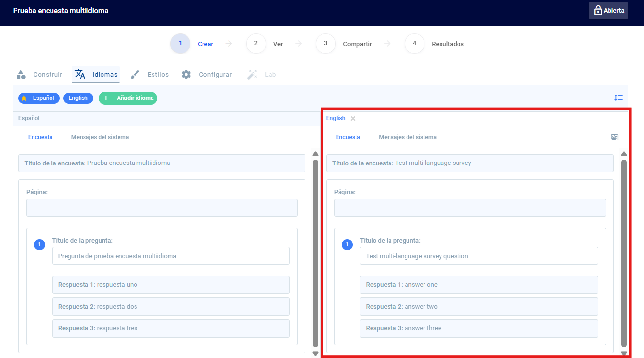Click the line spacing icon at right
Screen dimensions: 644x358
tap(618, 98)
